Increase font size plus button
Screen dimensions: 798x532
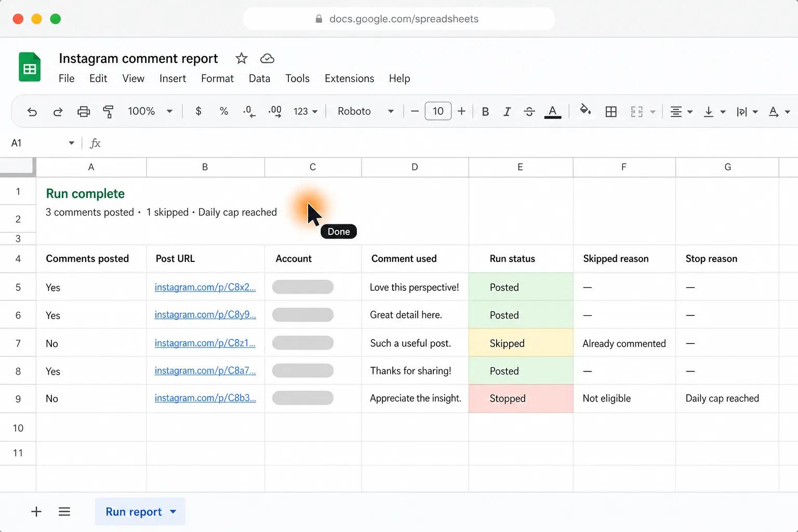461,111
